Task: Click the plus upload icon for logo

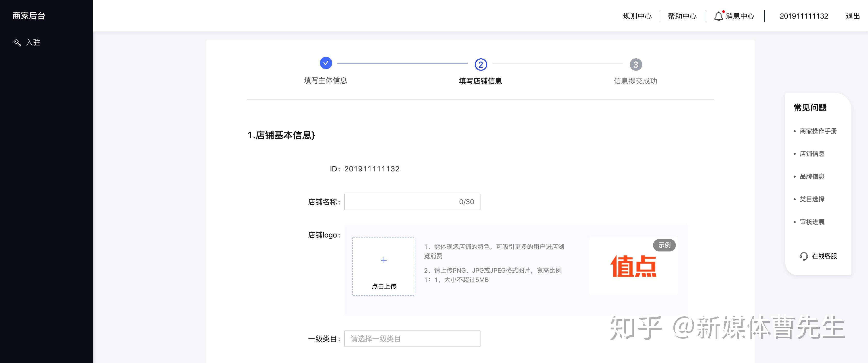Action: 384,260
